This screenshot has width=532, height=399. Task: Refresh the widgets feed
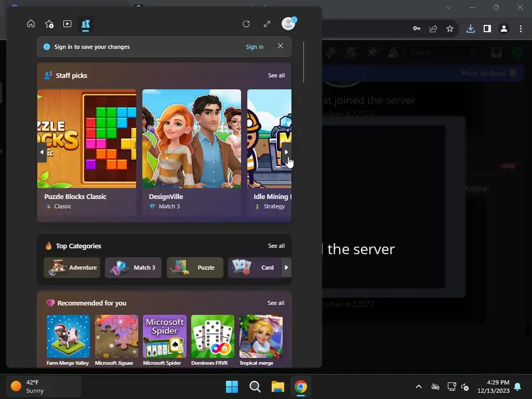coord(246,24)
